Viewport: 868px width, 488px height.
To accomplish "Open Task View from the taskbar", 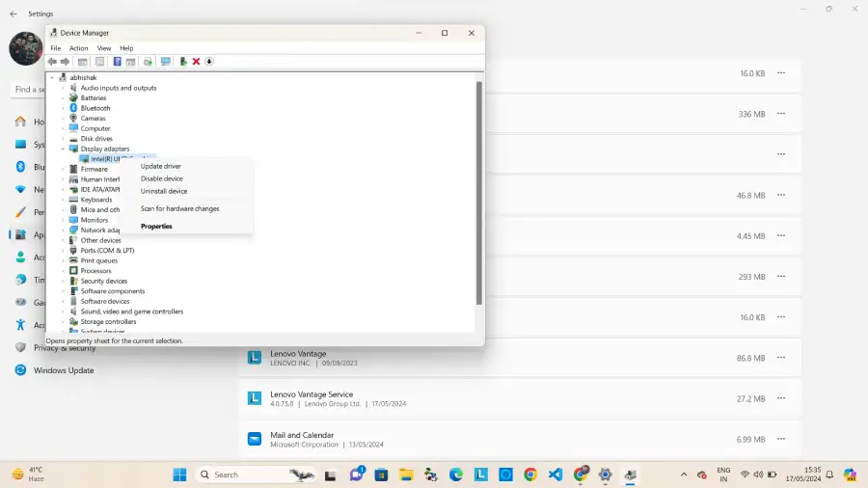I will [331, 474].
